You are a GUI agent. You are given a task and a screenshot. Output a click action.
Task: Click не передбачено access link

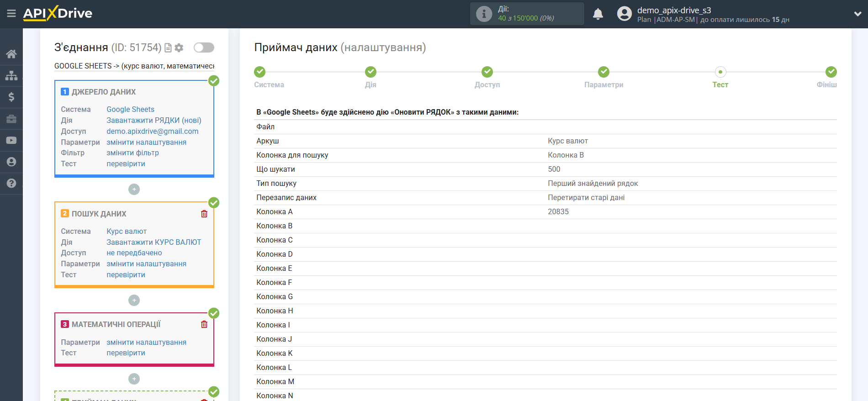134,253
